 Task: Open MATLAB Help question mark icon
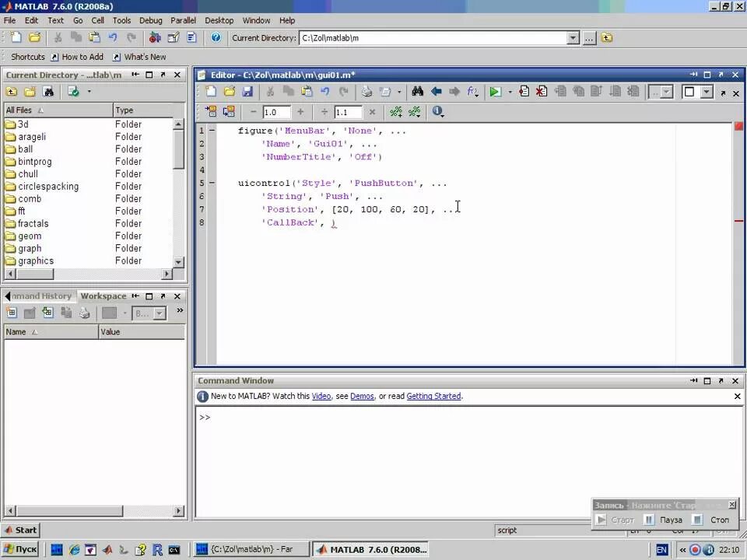216,37
